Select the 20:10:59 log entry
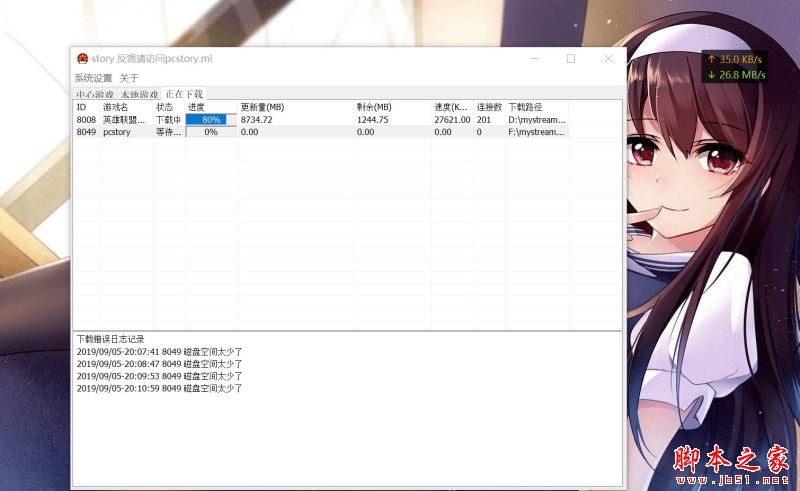Viewport: 800px width, 491px height. pos(159,388)
